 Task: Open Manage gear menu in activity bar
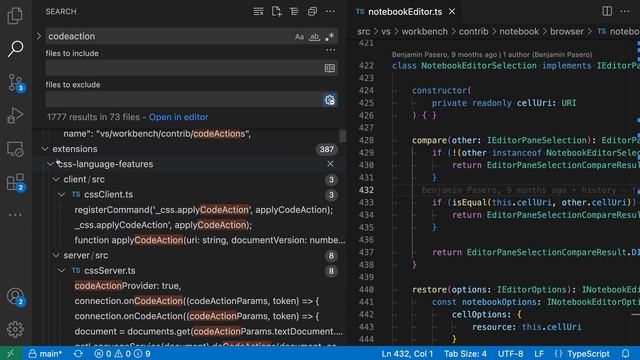[15, 329]
